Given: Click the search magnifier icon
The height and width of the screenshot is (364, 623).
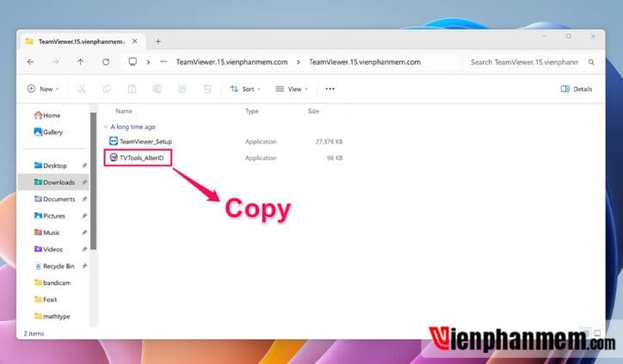Looking at the screenshot, I should [x=591, y=62].
